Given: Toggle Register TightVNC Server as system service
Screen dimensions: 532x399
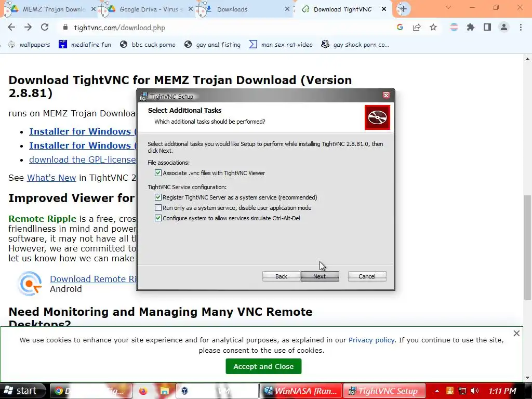Looking at the screenshot, I should pyautogui.click(x=158, y=197).
